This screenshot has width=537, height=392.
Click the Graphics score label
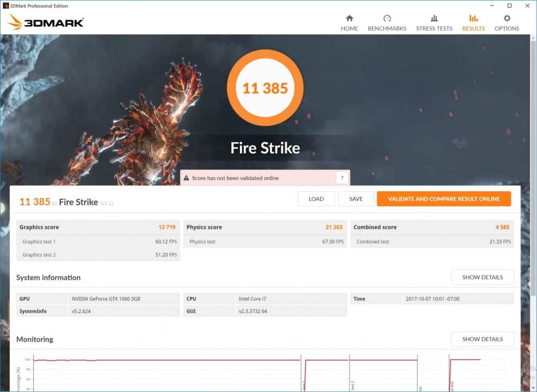pyautogui.click(x=39, y=227)
